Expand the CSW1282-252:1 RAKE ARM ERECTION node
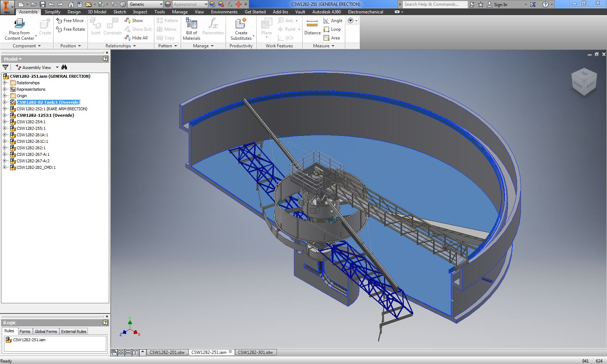 pyautogui.click(x=5, y=109)
